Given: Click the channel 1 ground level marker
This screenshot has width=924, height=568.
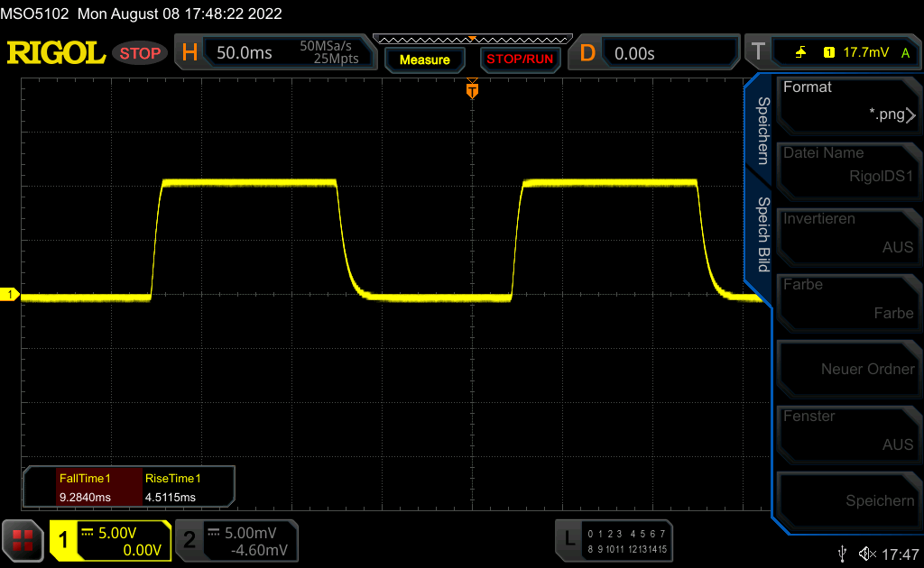Looking at the screenshot, I should click(x=11, y=295).
